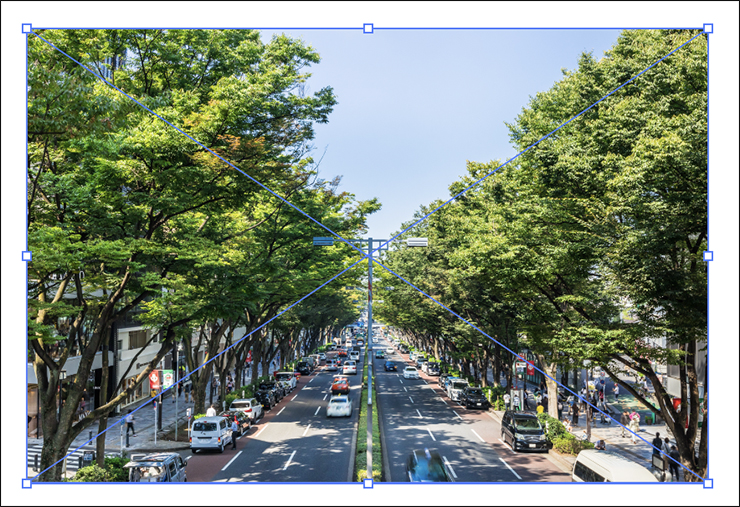Click the top-left corner frame handle
Image resolution: width=740 pixels, height=507 pixels.
(x=27, y=29)
